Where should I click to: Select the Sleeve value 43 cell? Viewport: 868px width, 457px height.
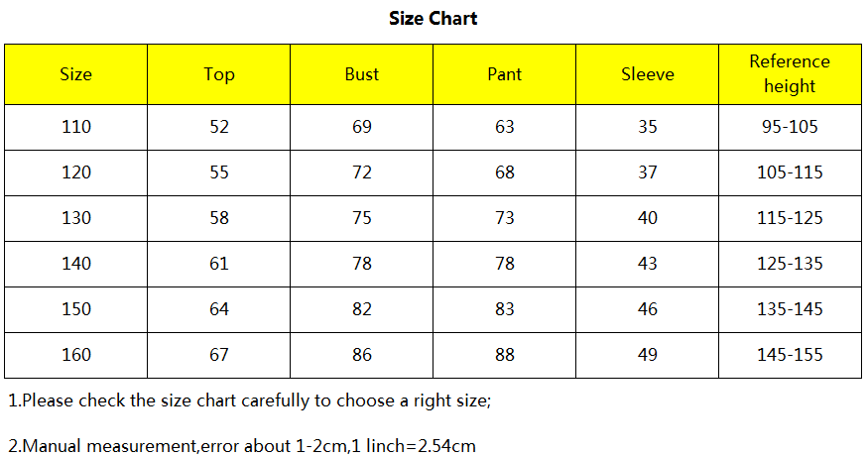tap(648, 264)
